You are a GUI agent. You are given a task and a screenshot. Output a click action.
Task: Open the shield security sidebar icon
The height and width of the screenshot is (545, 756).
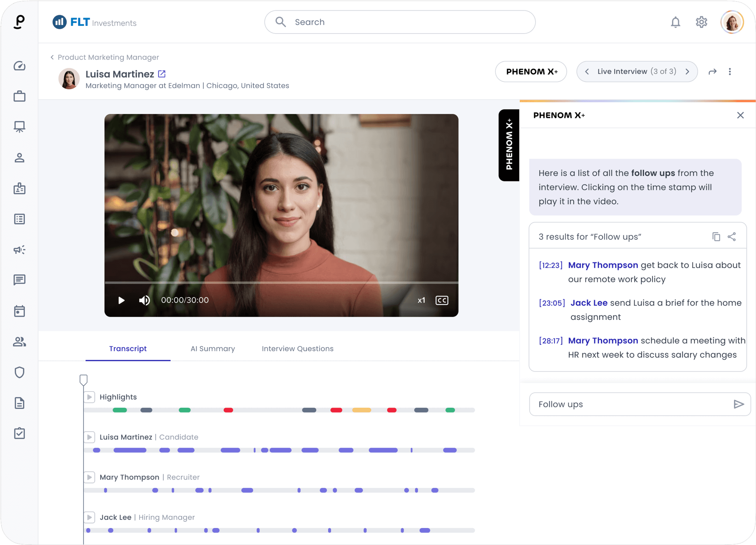click(x=20, y=372)
